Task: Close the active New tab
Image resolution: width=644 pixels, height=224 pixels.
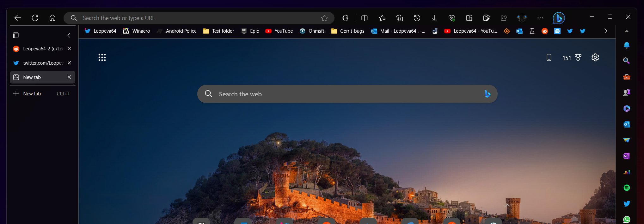Action: tap(69, 77)
